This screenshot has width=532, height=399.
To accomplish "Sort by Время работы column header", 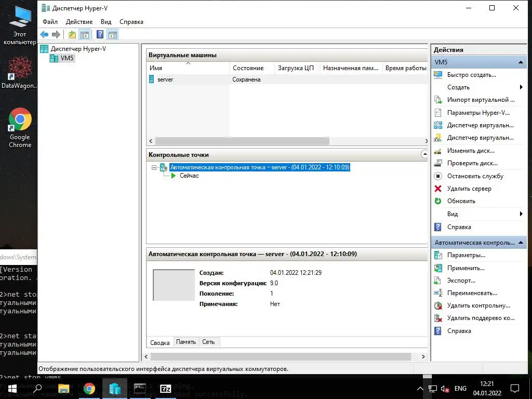I will (405, 68).
